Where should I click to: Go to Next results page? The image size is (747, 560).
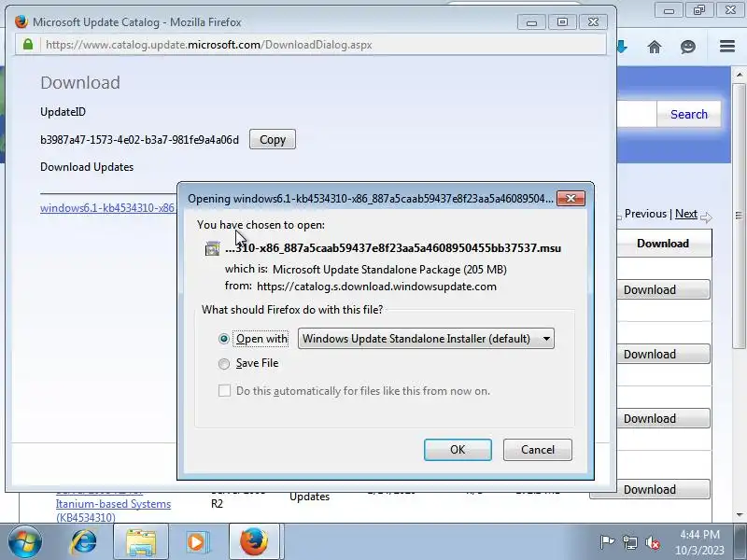point(686,214)
